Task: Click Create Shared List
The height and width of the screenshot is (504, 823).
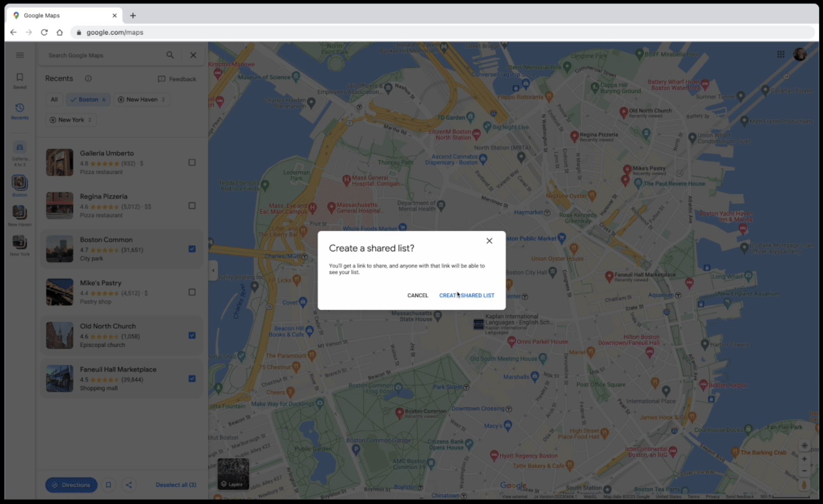Action: 467,295
